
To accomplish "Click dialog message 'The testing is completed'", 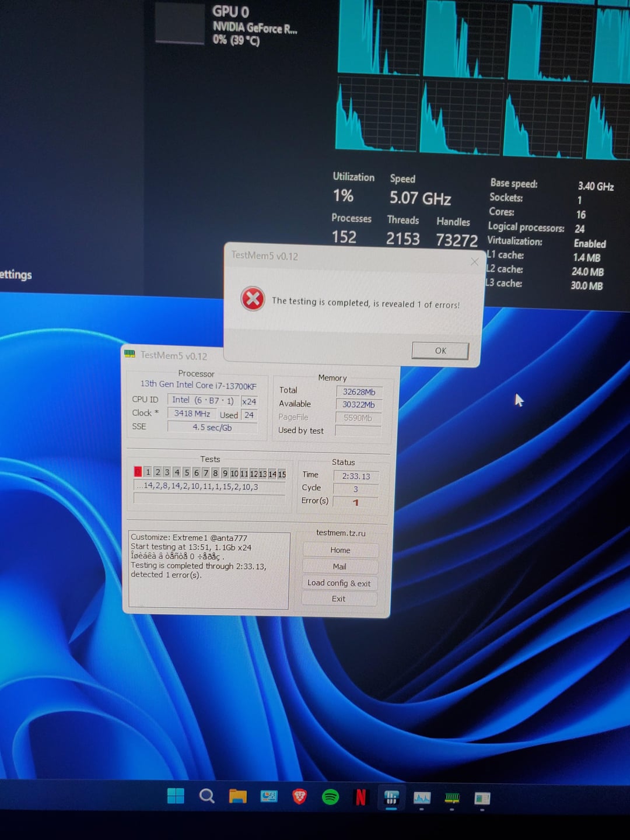I will [x=366, y=303].
